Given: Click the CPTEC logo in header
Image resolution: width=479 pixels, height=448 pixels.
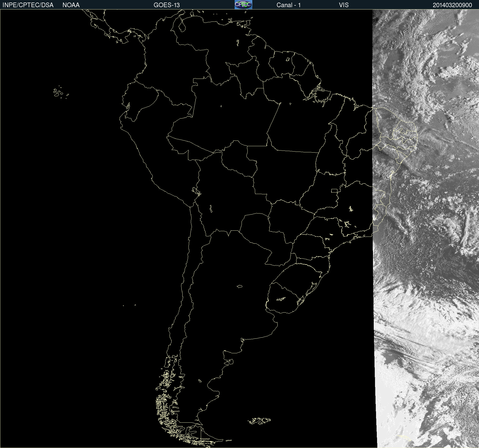Looking at the screenshot, I should point(243,5).
